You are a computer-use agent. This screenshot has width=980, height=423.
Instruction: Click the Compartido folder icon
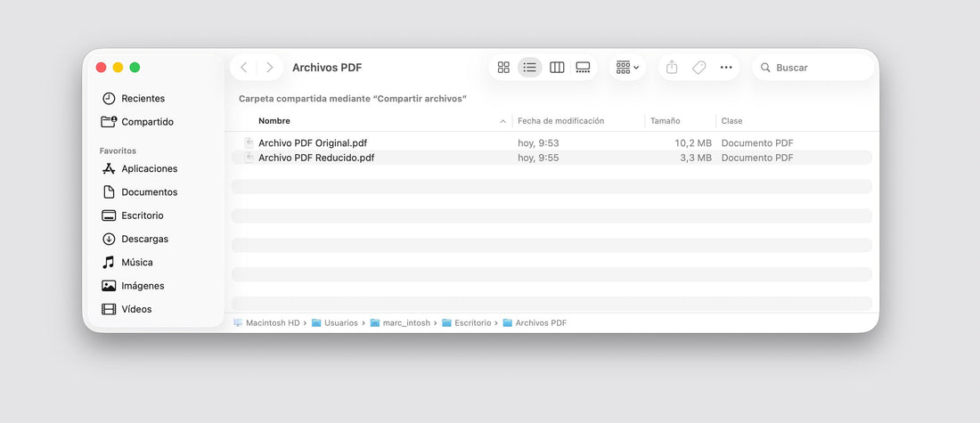click(109, 122)
